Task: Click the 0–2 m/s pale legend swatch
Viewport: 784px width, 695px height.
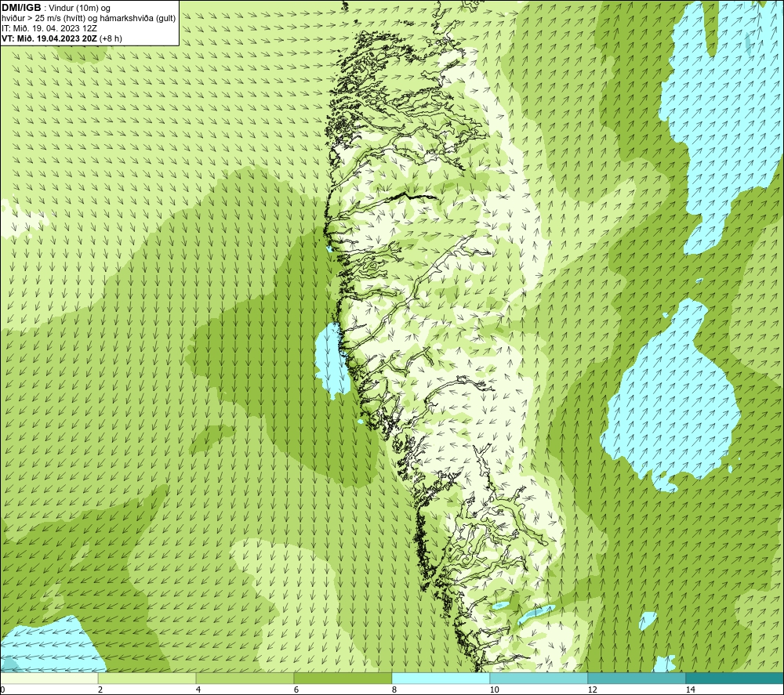Action: coord(49,679)
